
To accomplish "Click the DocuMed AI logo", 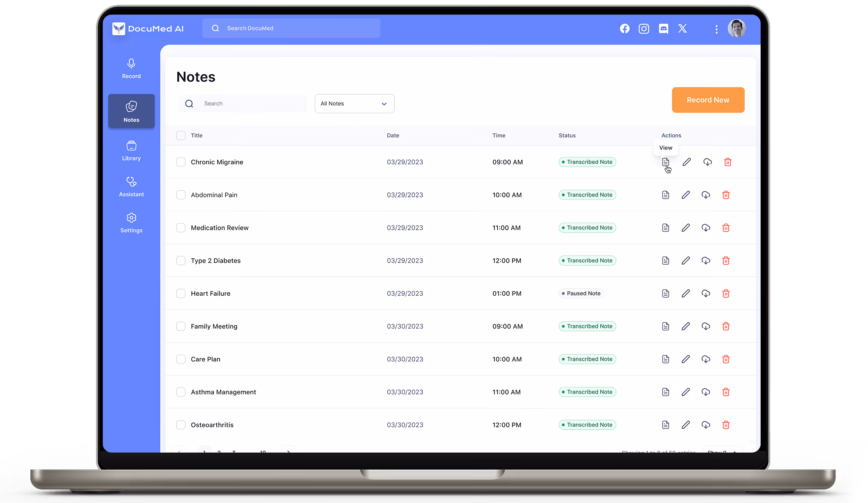I will (148, 28).
